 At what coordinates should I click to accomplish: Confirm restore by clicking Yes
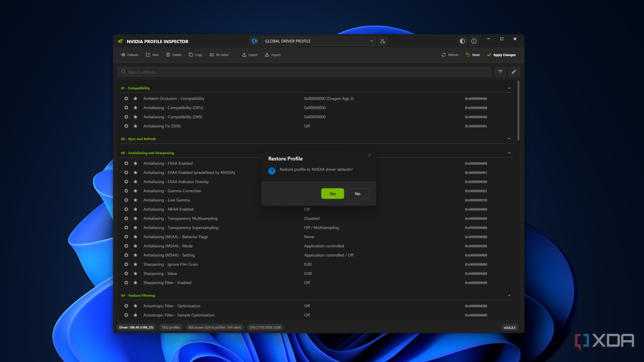tap(332, 194)
